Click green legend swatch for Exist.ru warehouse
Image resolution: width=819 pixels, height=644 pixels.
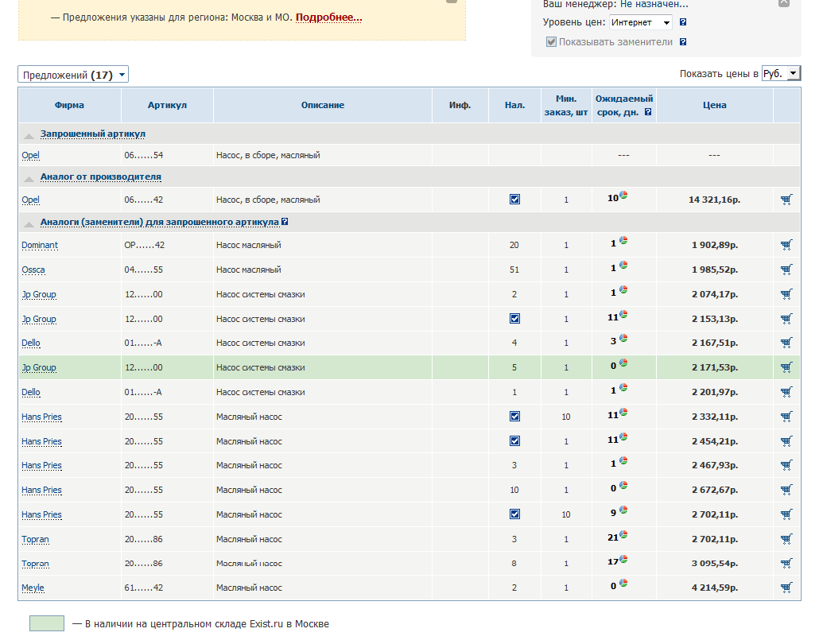point(47,623)
